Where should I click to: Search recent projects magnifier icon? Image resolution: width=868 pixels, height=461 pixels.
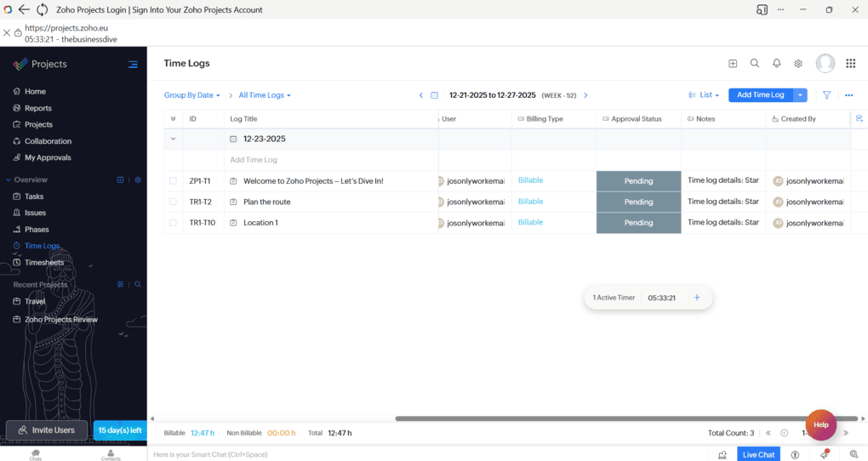pos(138,284)
